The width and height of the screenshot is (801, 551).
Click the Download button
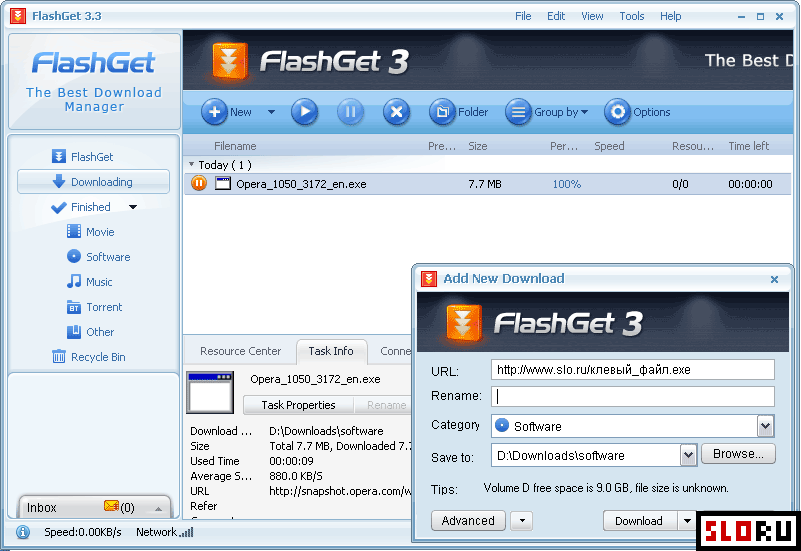[639, 520]
